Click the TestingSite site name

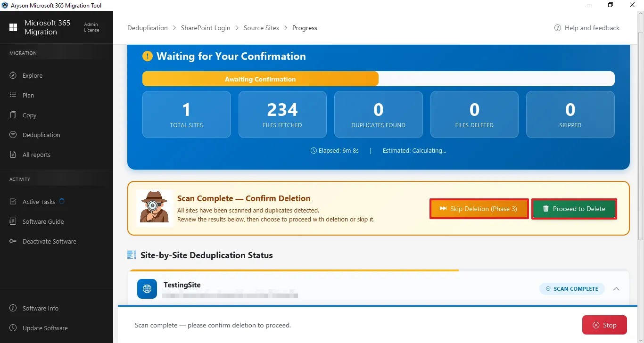tap(182, 285)
